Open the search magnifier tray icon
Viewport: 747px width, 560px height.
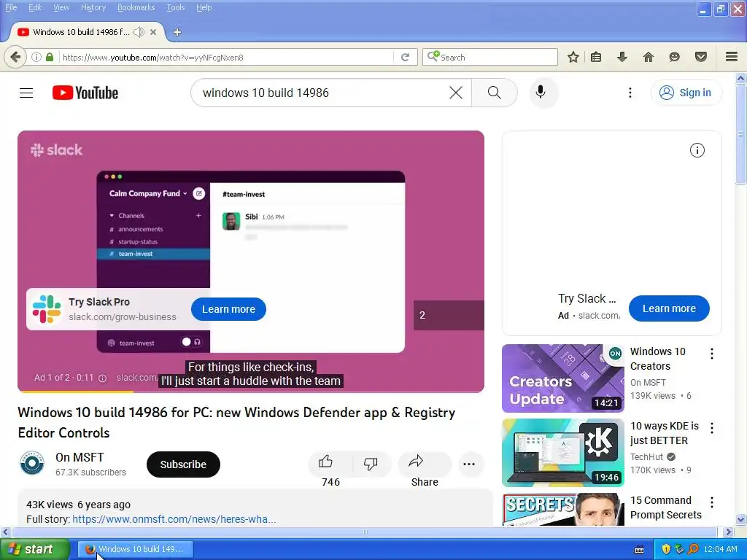[x=693, y=549]
